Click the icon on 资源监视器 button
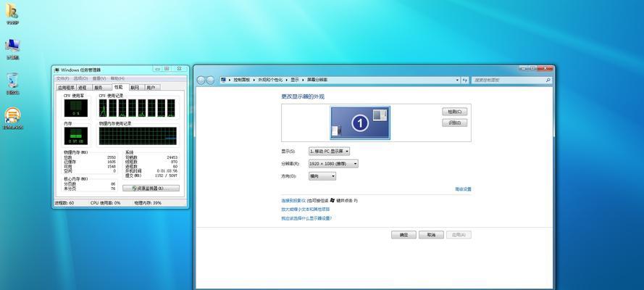The image size is (644, 290). (x=134, y=188)
